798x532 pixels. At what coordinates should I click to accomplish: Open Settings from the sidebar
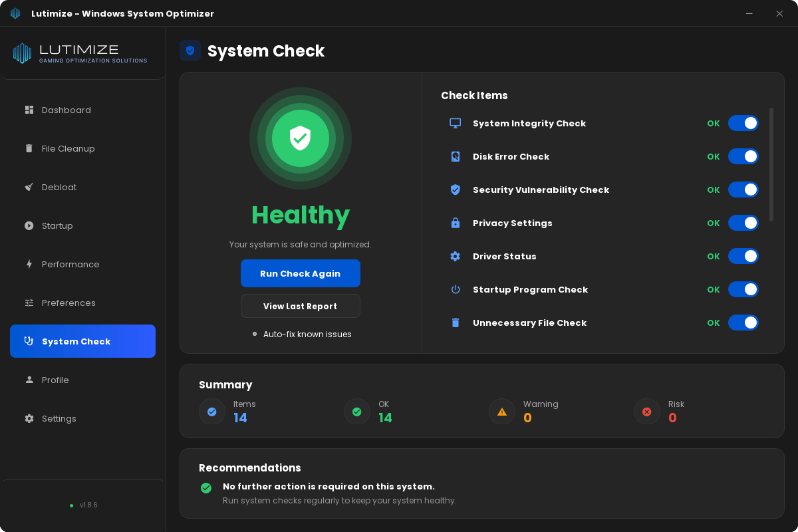click(82, 418)
